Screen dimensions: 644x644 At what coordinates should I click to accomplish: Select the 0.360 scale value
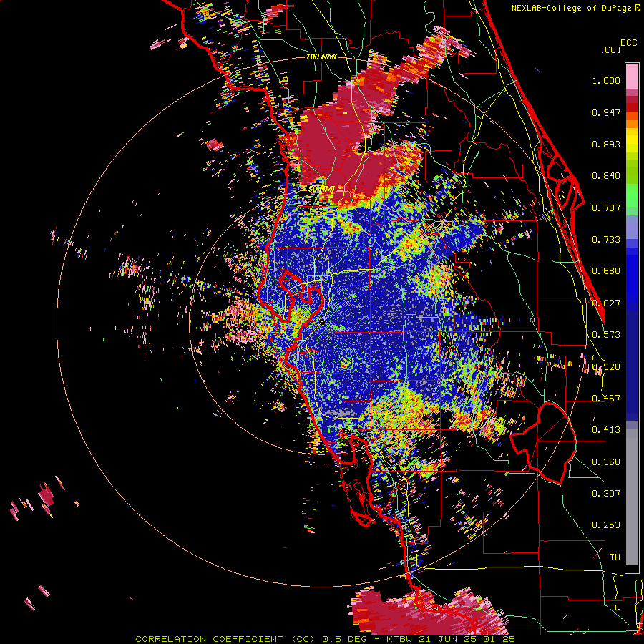click(606, 462)
